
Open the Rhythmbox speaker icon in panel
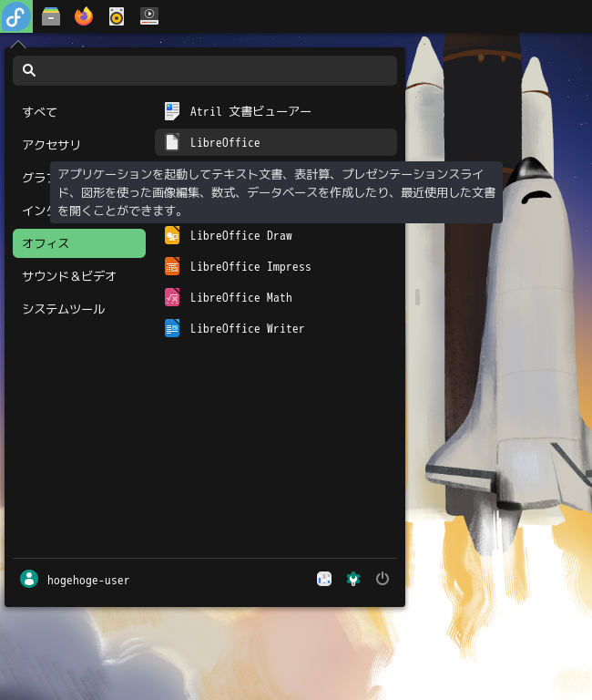click(117, 16)
